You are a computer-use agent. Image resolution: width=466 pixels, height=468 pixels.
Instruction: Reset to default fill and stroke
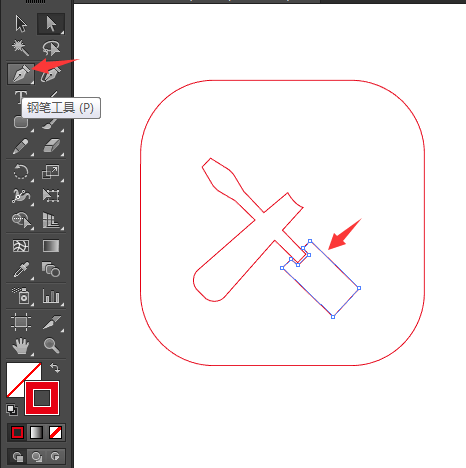point(12,410)
